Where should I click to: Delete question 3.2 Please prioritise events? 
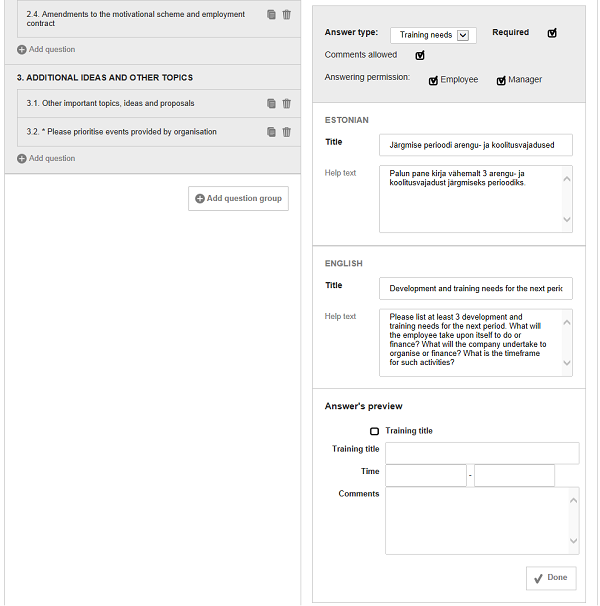pos(286,132)
